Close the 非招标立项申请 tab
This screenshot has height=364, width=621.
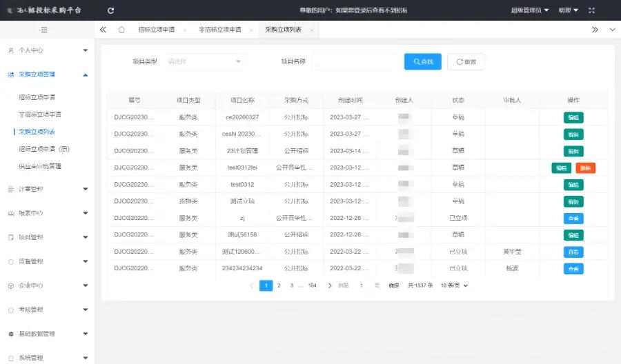point(251,30)
